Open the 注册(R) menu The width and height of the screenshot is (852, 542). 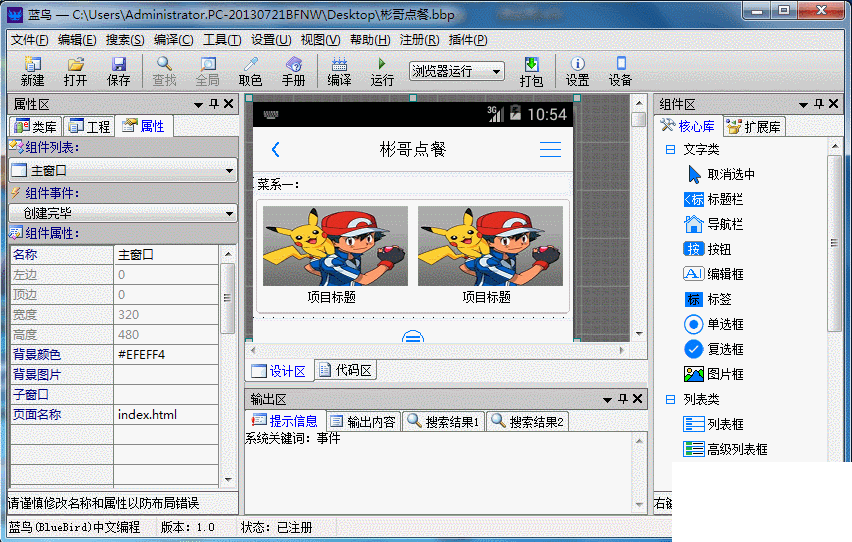pyautogui.click(x=419, y=40)
